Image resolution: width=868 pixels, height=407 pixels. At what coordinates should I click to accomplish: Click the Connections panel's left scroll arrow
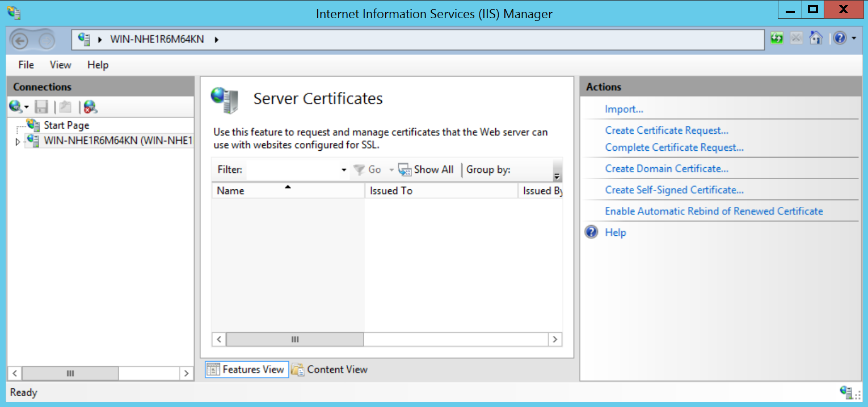[15, 374]
